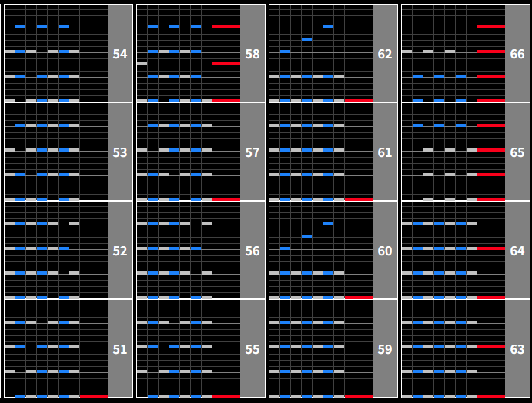Select the topmost blue note in measure 62
This screenshot has width=532, height=403.
[x=328, y=27]
